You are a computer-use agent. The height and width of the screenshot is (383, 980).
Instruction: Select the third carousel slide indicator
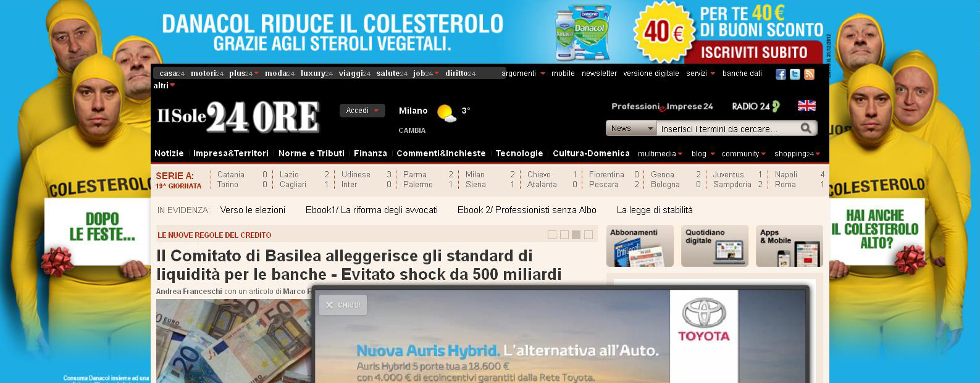pos(576,235)
